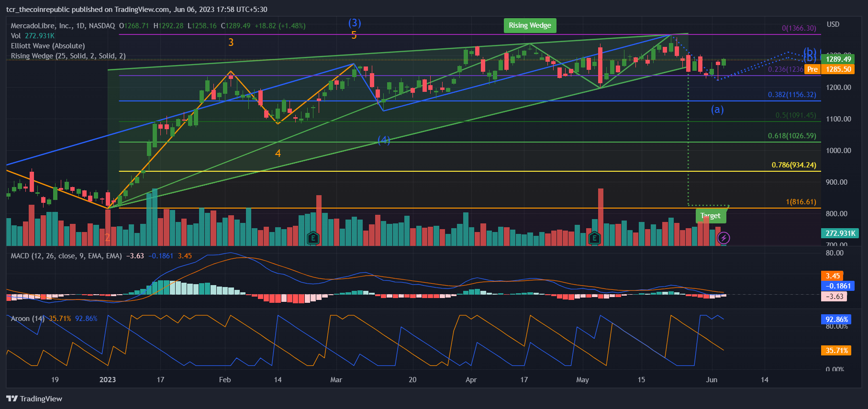Click the orange '4' wave label
The width and height of the screenshot is (868, 409).
point(278,153)
